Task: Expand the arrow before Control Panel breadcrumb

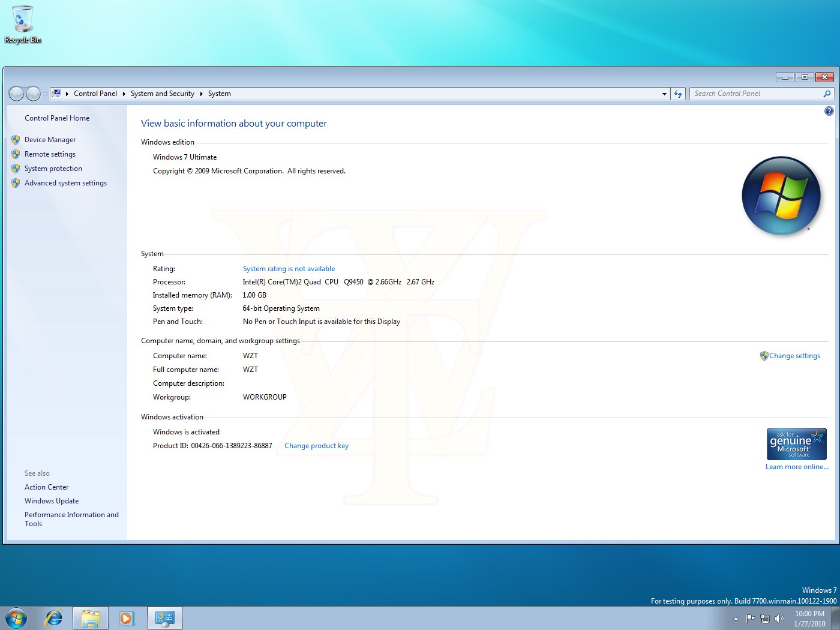Action: coord(67,94)
